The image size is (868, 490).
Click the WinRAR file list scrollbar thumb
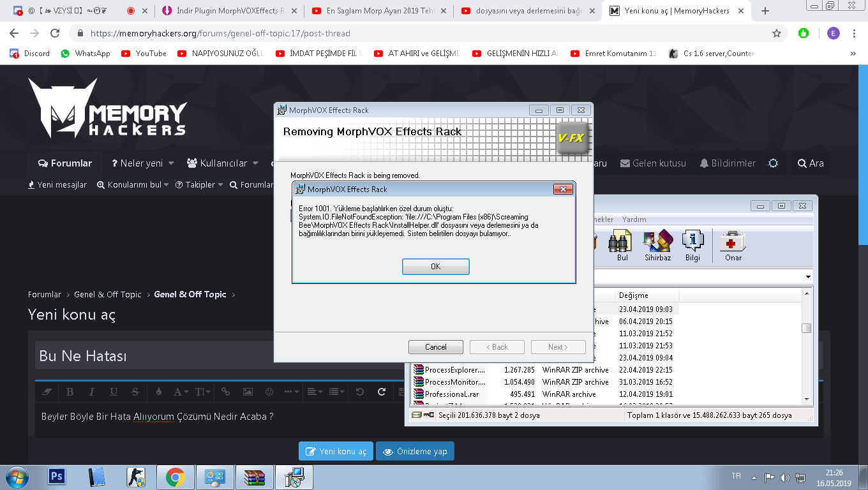(x=807, y=328)
